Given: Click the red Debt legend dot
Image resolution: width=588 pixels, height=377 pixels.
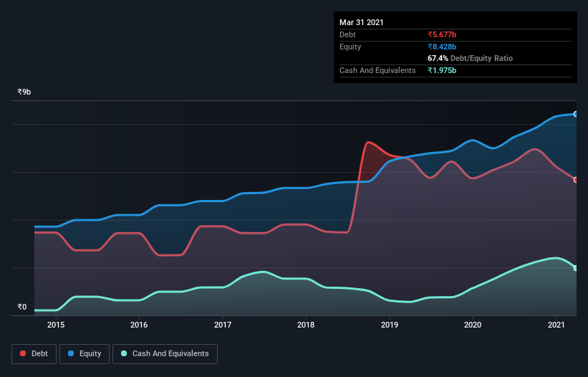Looking at the screenshot, I should [x=23, y=353].
